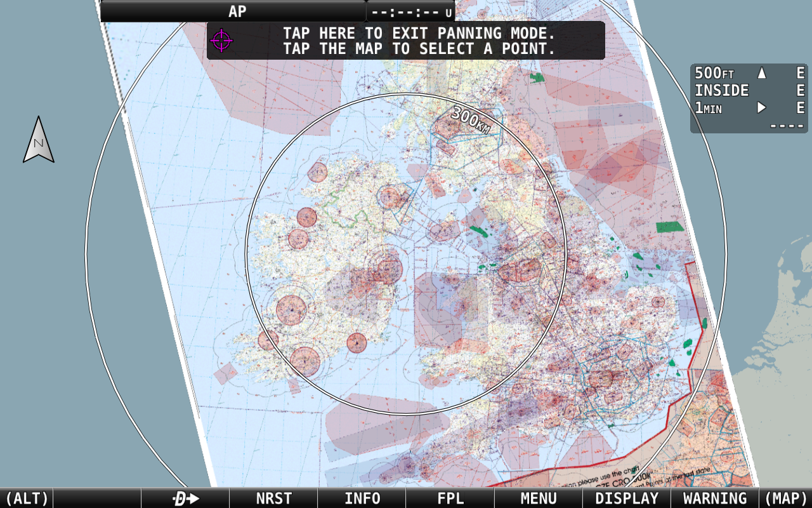Screen dimensions: 812x508
Task: Tap the AP header field
Action: (233, 11)
